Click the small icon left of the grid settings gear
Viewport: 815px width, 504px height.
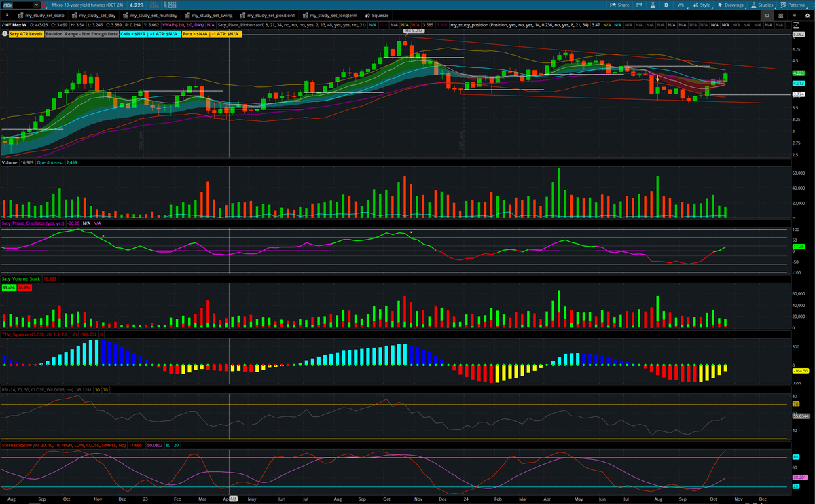pyautogui.click(x=795, y=15)
